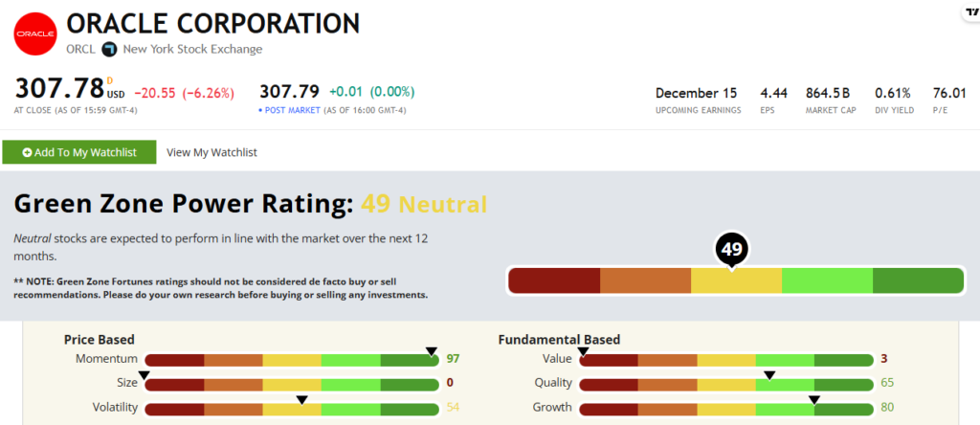Add Oracle to My Watchlist
980x425 pixels.
pyautogui.click(x=79, y=152)
